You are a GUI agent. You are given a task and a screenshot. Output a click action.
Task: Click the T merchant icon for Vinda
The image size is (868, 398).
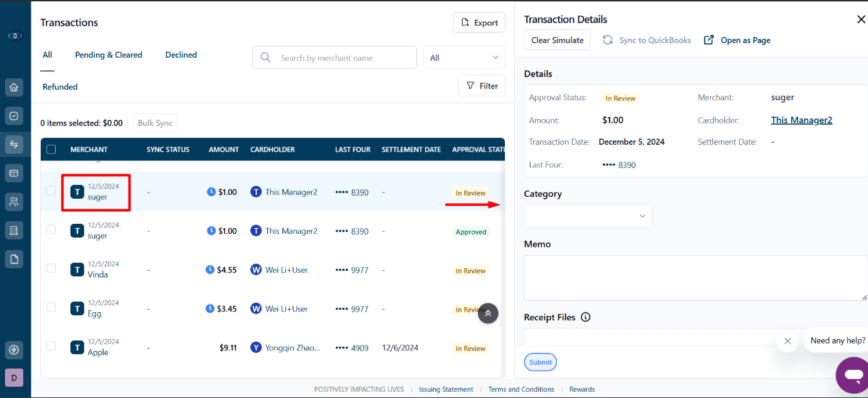point(77,270)
